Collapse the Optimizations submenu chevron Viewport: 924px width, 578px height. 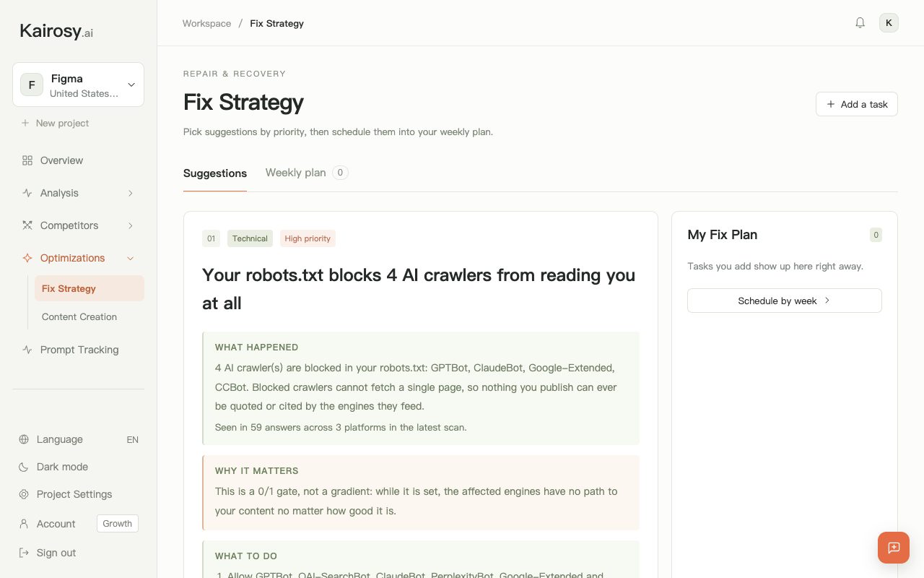click(131, 258)
